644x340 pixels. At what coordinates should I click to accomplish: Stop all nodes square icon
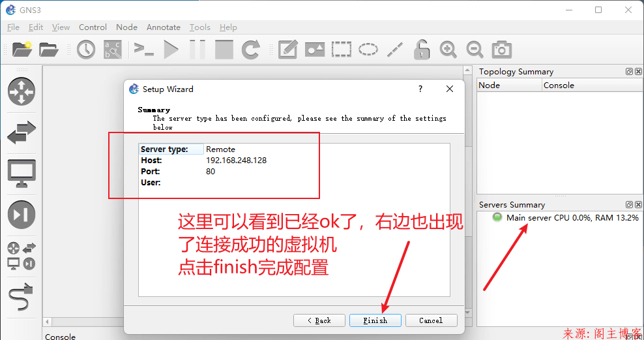click(x=224, y=50)
